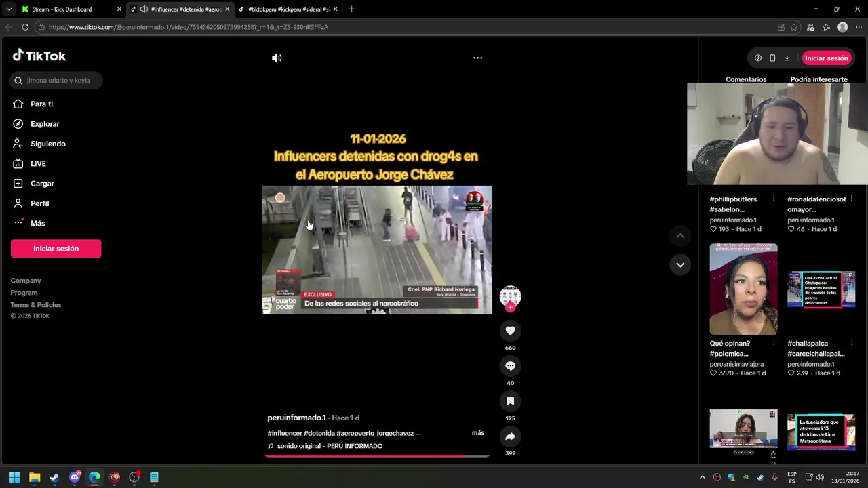This screenshot has width=868, height=488.
Task: Open the De Castro Castro a Challapalca thumbnail
Action: coord(821,289)
